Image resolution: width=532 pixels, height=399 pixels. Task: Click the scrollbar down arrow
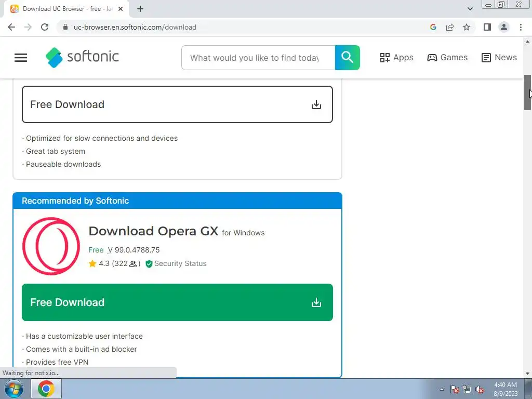click(527, 373)
